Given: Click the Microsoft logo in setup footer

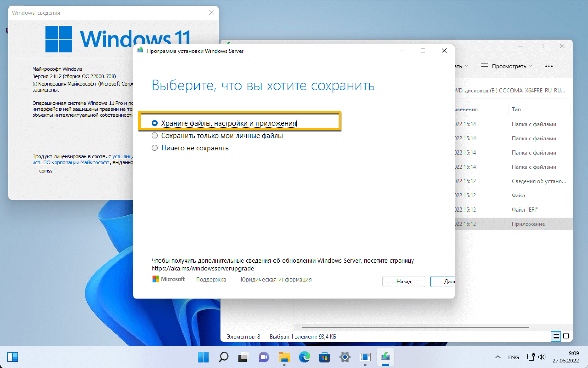Looking at the screenshot, I should (168, 279).
